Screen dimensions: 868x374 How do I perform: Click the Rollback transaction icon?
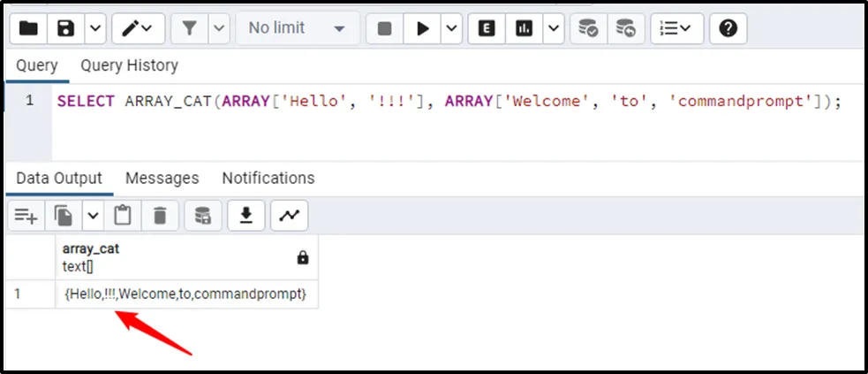[625, 28]
